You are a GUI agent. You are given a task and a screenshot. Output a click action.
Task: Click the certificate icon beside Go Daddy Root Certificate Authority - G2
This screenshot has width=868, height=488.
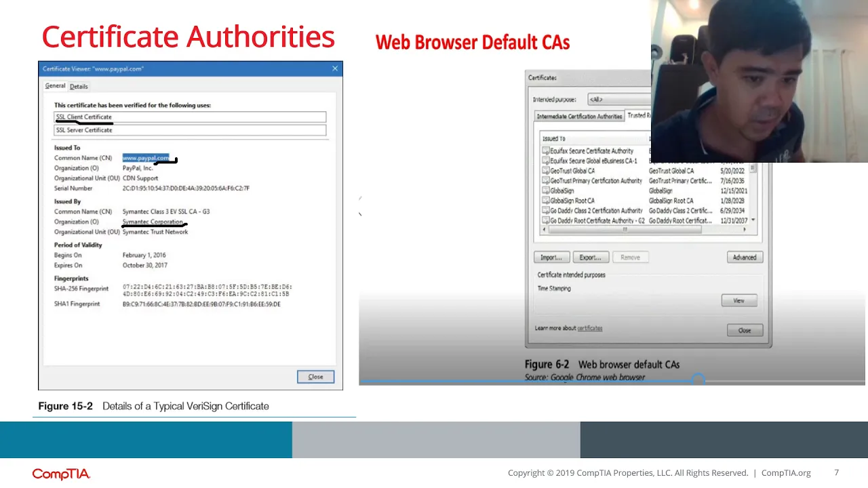pyautogui.click(x=546, y=221)
